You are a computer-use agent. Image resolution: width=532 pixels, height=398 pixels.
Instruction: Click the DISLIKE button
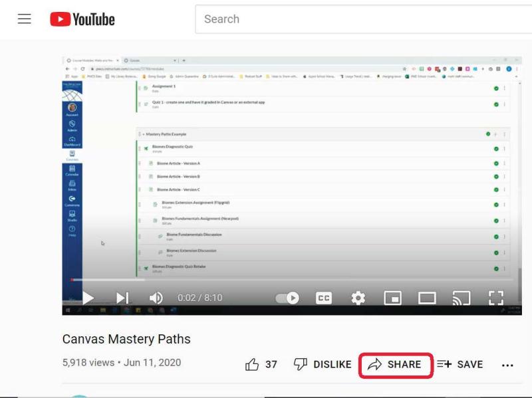tap(323, 364)
